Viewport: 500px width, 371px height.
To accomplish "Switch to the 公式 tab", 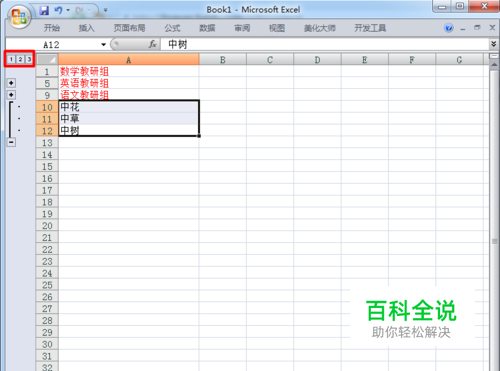I will point(172,28).
